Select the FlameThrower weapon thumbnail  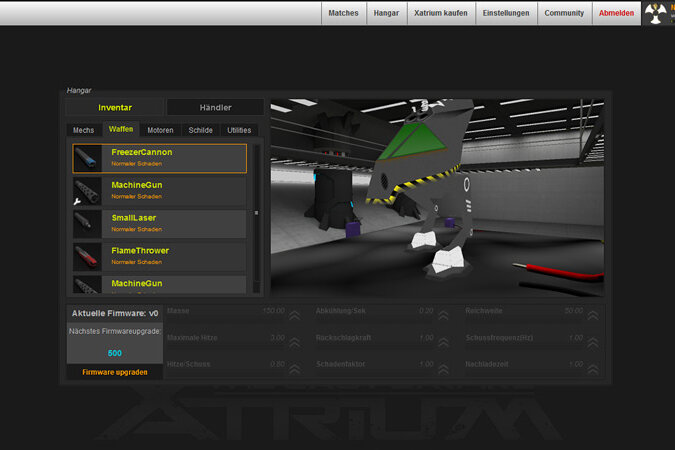pos(87,257)
